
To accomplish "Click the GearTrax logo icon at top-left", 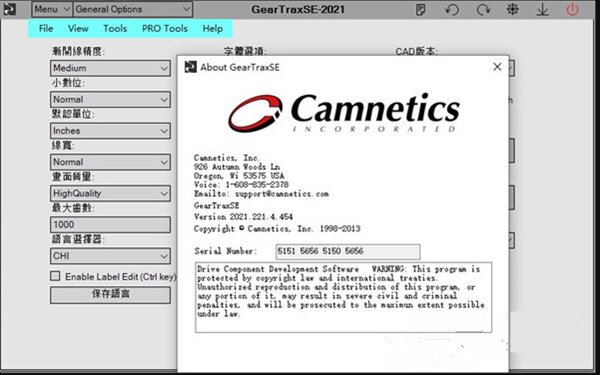I will click(10, 9).
